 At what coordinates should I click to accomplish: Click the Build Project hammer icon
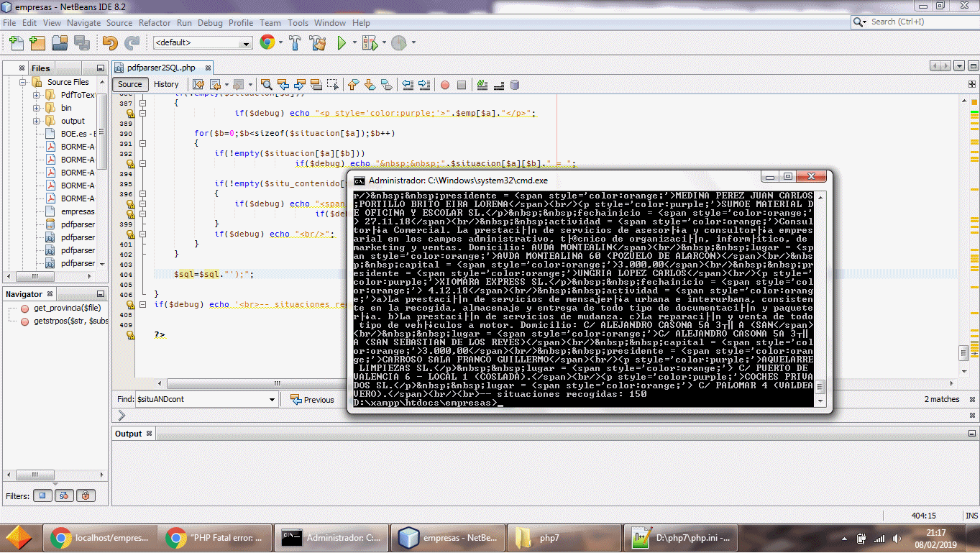tap(295, 43)
